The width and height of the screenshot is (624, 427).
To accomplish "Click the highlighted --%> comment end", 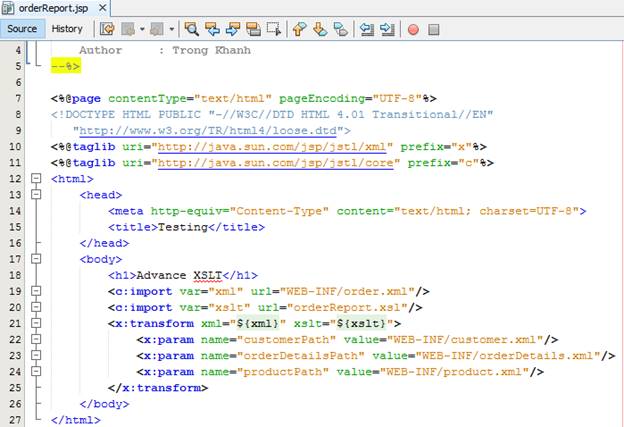I will tap(66, 66).
